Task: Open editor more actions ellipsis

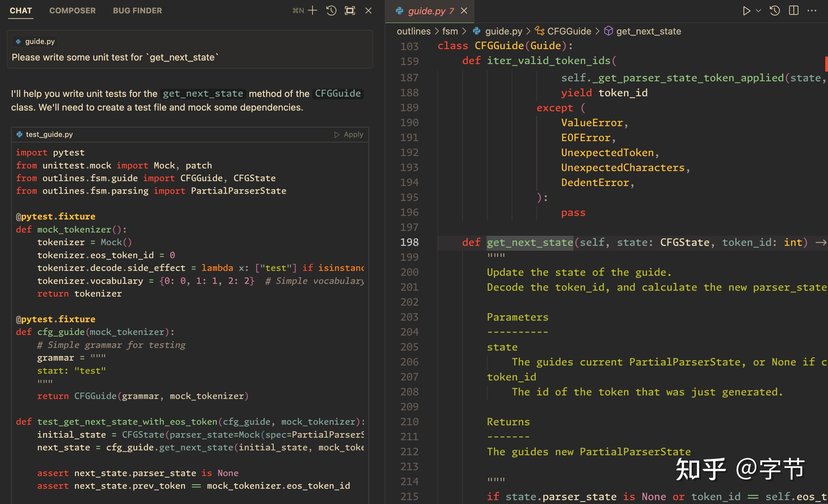Action: click(x=812, y=11)
